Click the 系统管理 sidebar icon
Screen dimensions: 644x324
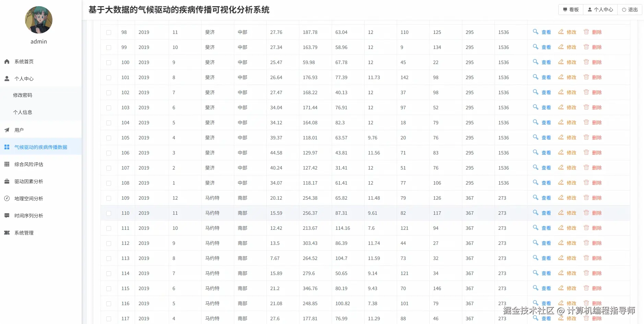7,233
